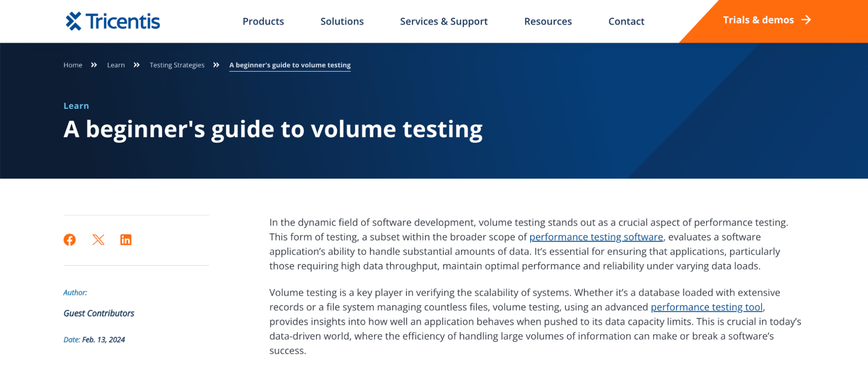
Task: Share article via LinkedIn icon
Action: pos(126,240)
